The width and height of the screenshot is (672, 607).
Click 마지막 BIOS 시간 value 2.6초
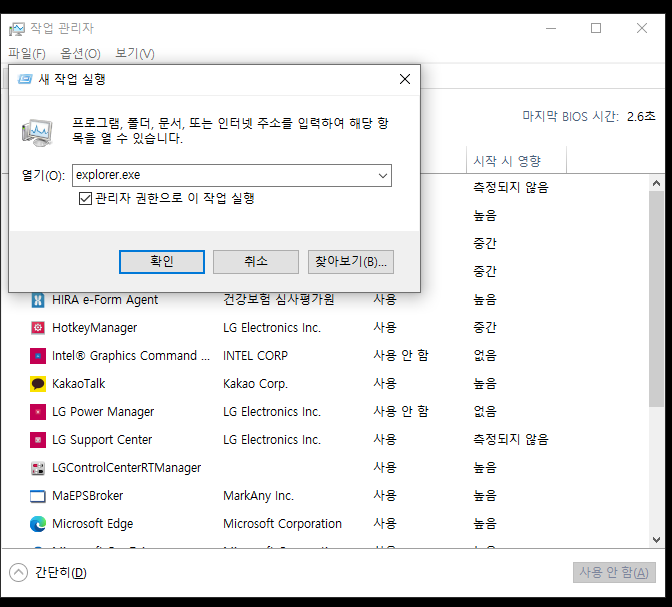pos(641,117)
